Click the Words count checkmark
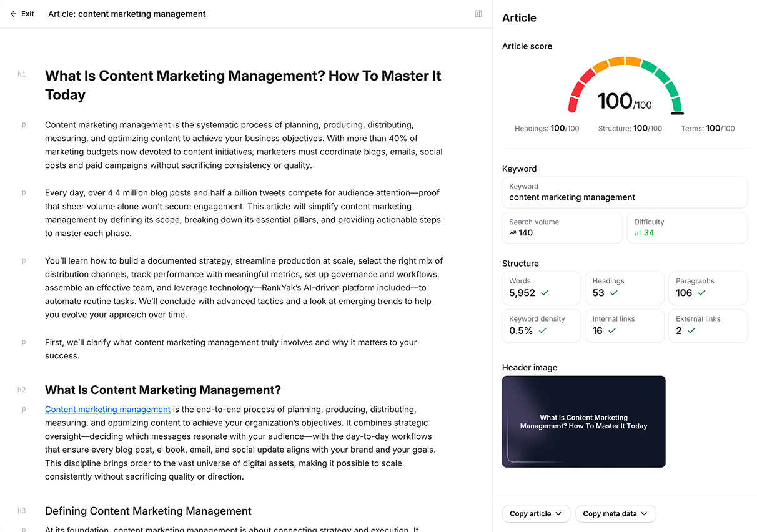757x532 pixels. click(x=545, y=293)
